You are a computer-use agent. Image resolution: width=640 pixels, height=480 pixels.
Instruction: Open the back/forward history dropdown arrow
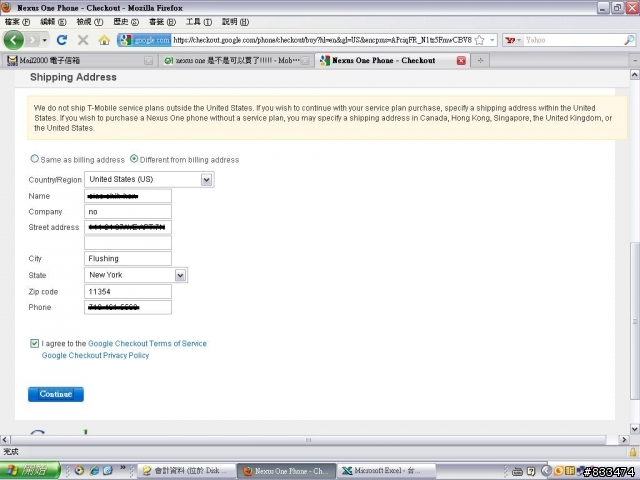click(x=44, y=40)
